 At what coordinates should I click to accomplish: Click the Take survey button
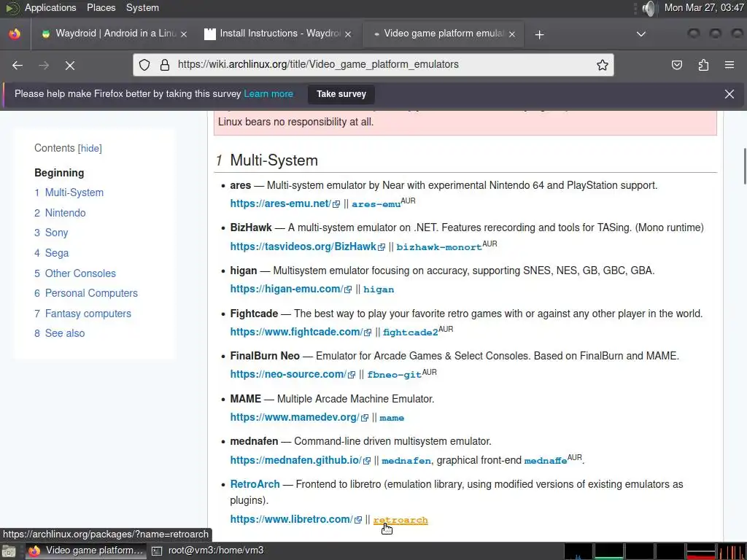click(x=341, y=94)
